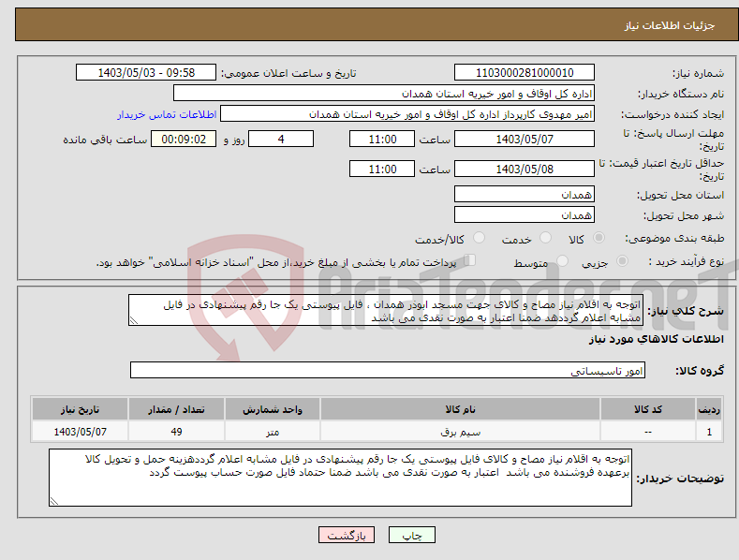Click the بازگشت back button
This screenshot has width=739, height=560.
[x=347, y=535]
